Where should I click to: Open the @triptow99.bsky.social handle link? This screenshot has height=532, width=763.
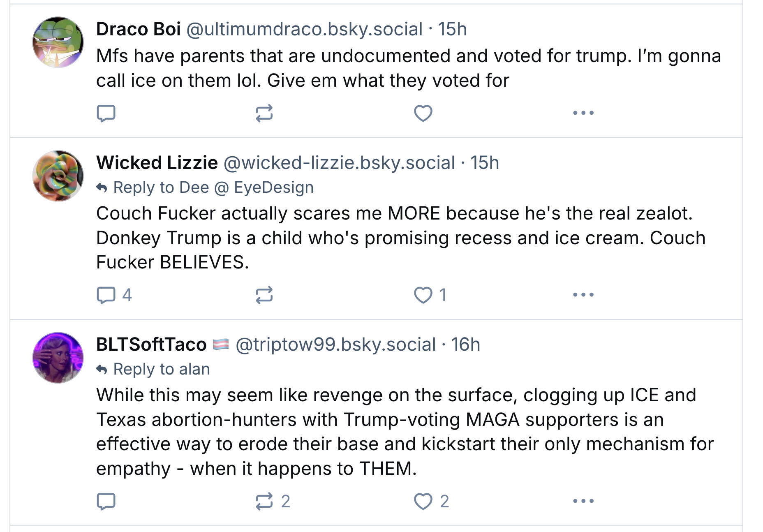coord(335,345)
